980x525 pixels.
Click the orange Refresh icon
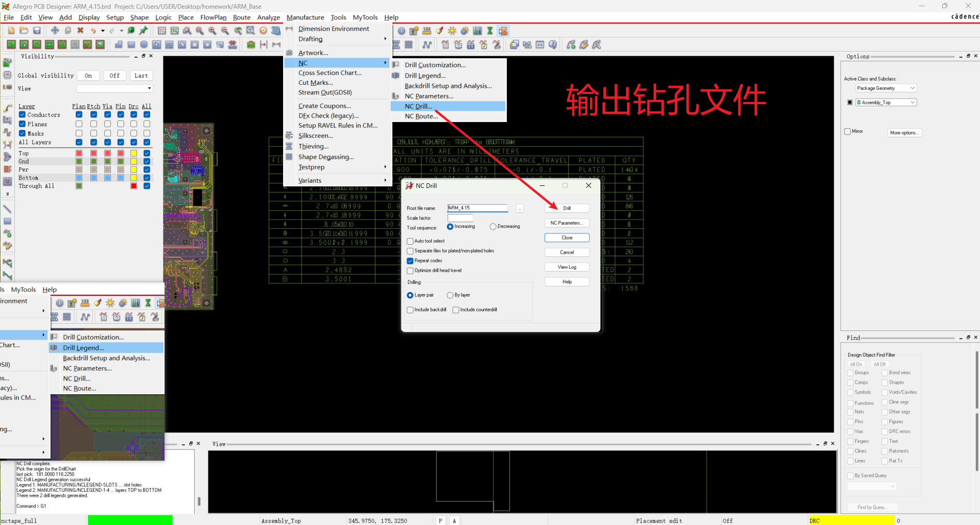coord(263,31)
